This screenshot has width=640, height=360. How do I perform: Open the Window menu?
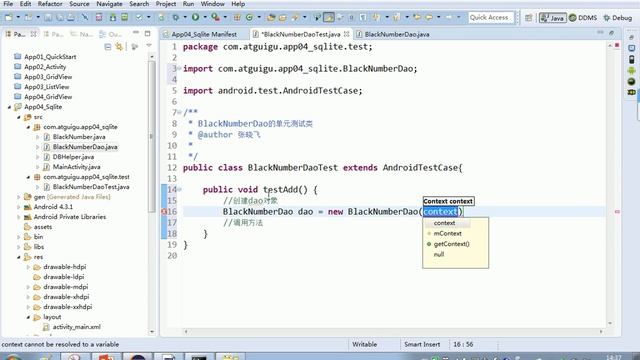pos(212,4)
